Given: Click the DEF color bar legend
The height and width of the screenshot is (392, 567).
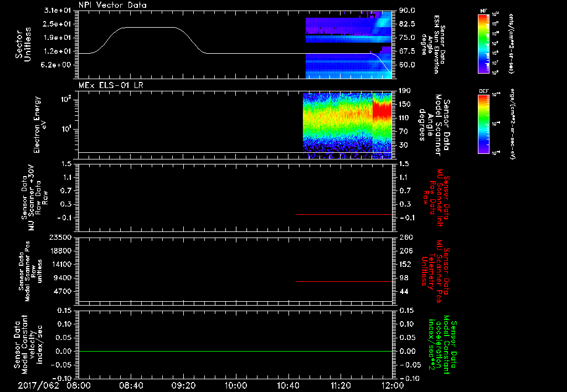Looking at the screenshot, I should point(484,123).
